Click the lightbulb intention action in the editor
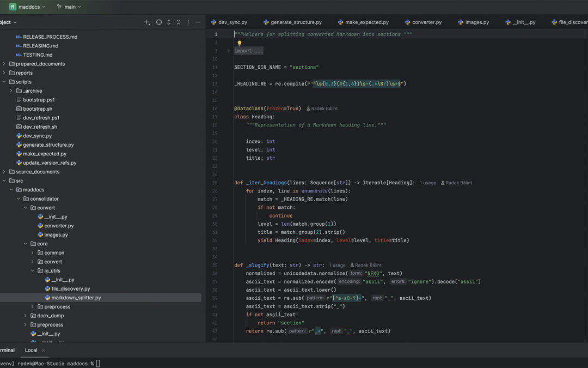 point(240,43)
